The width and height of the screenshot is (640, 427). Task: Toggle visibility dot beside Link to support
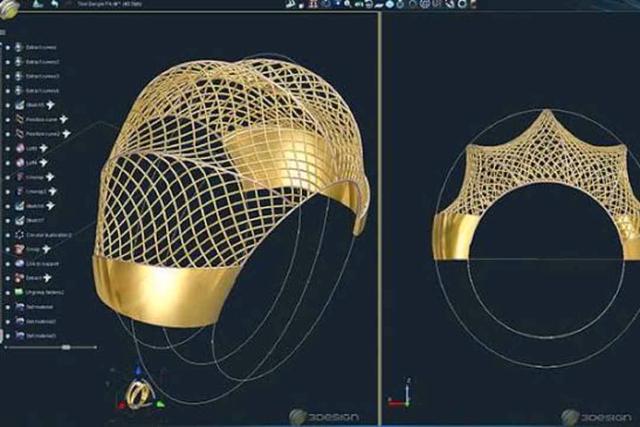tap(8, 262)
